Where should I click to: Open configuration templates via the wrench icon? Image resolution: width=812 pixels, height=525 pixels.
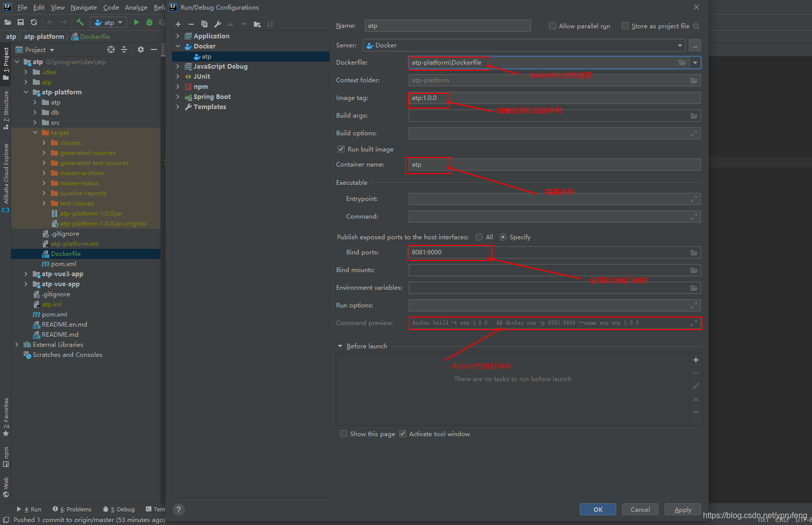pos(217,24)
